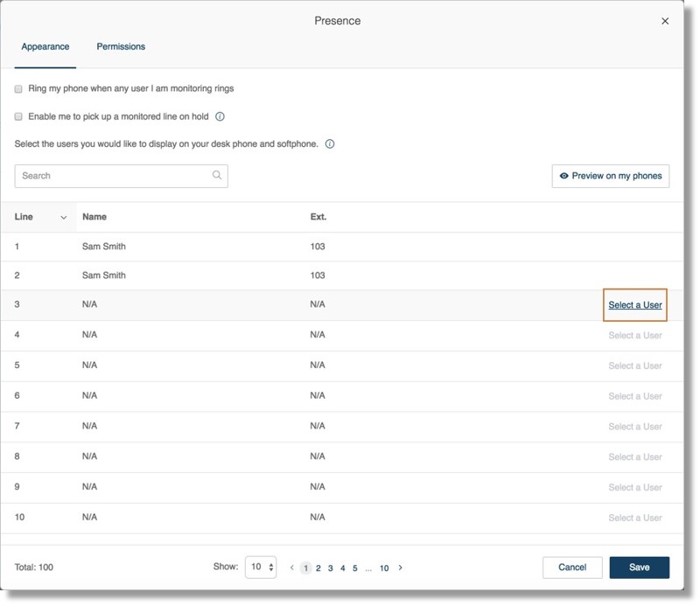Click the Ext. column header
Image resolution: width=700 pixels, height=606 pixels.
point(318,217)
